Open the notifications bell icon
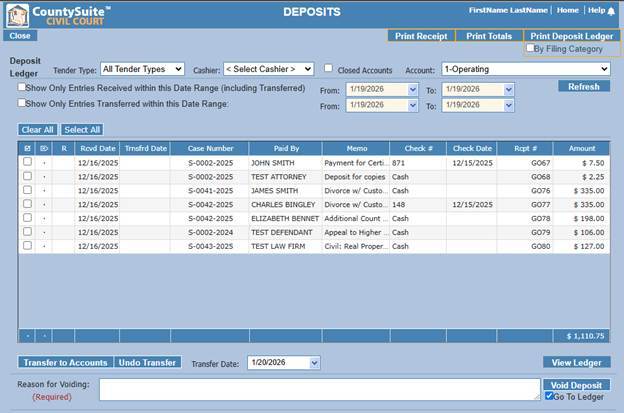624x413 pixels. pos(611,11)
